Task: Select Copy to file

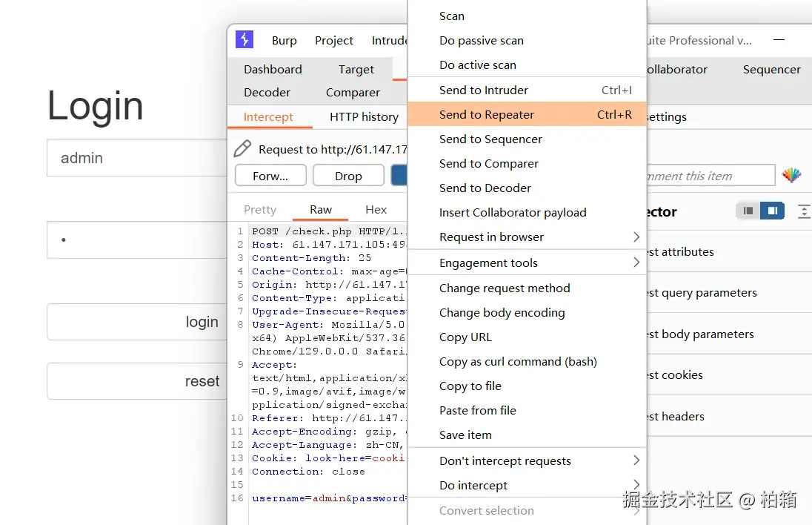Action: (x=528, y=386)
